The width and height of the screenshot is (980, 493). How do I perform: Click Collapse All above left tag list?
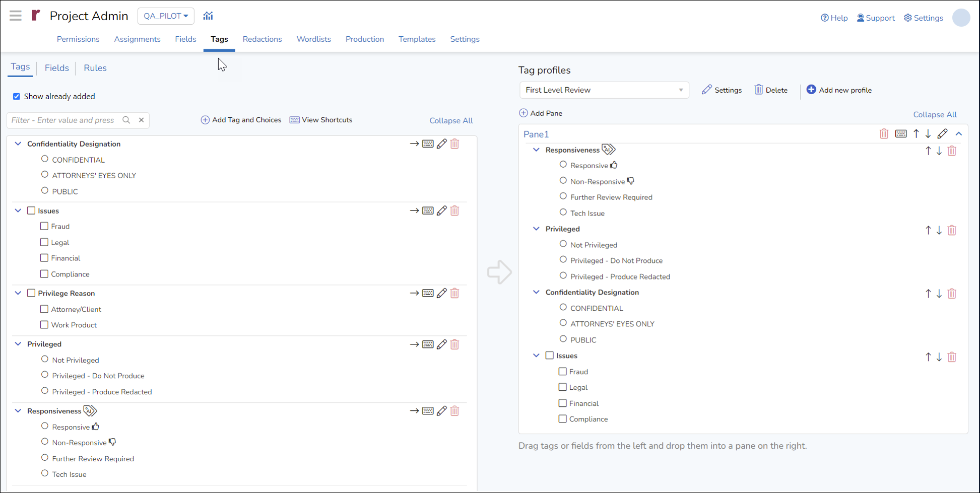coord(451,120)
